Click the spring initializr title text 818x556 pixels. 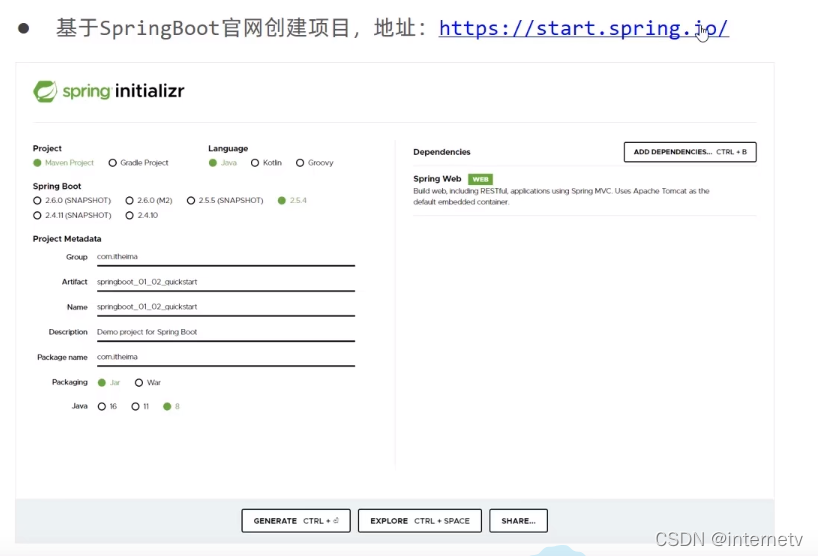point(123,91)
